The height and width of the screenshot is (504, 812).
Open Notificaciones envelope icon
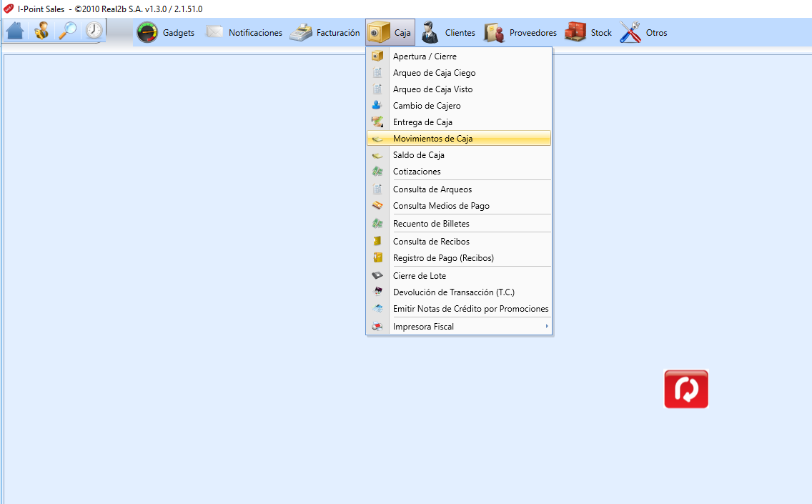[214, 32]
